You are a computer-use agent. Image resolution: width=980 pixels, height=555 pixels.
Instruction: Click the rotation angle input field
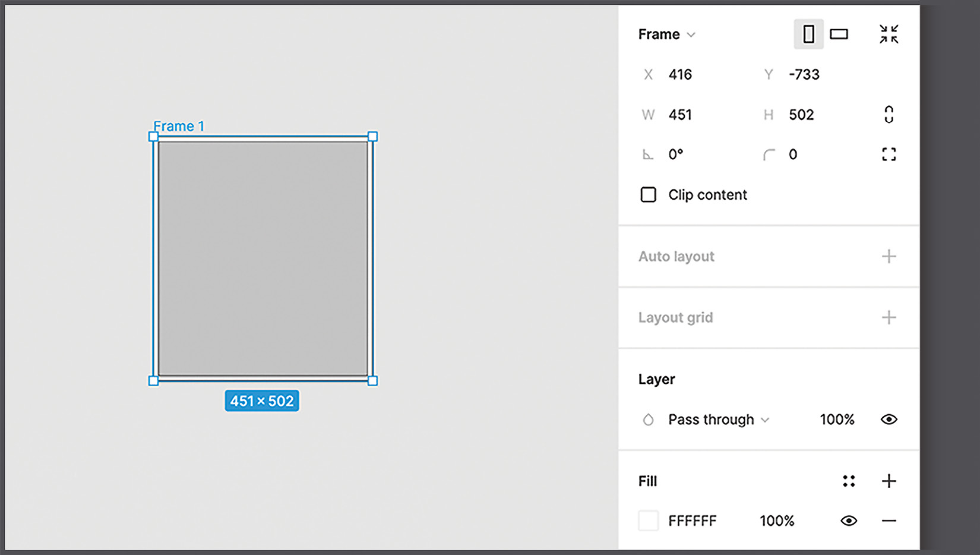tap(677, 154)
